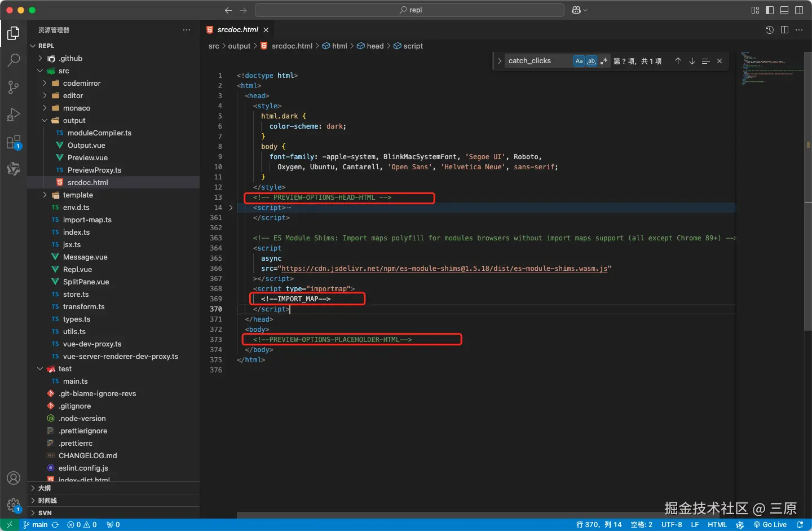Viewport: 812px width, 531px height.
Task: Click the Go Live status bar button
Action: click(770, 525)
